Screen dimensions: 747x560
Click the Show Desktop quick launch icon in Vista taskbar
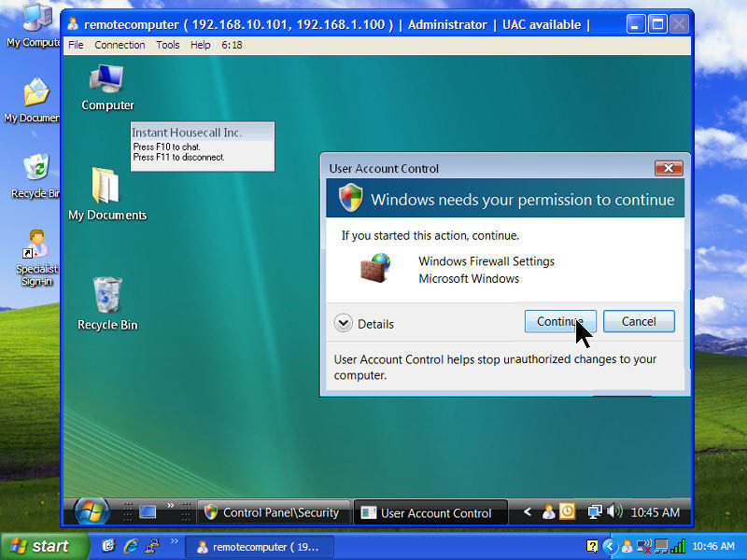pyautogui.click(x=148, y=511)
